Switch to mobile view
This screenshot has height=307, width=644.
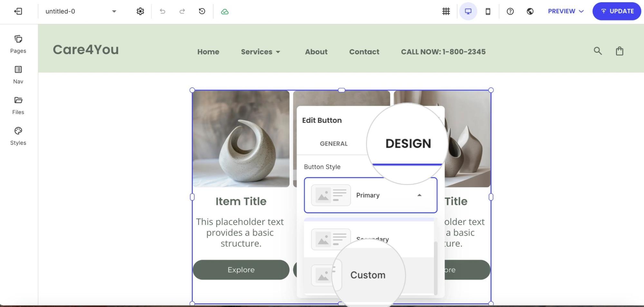tap(488, 11)
